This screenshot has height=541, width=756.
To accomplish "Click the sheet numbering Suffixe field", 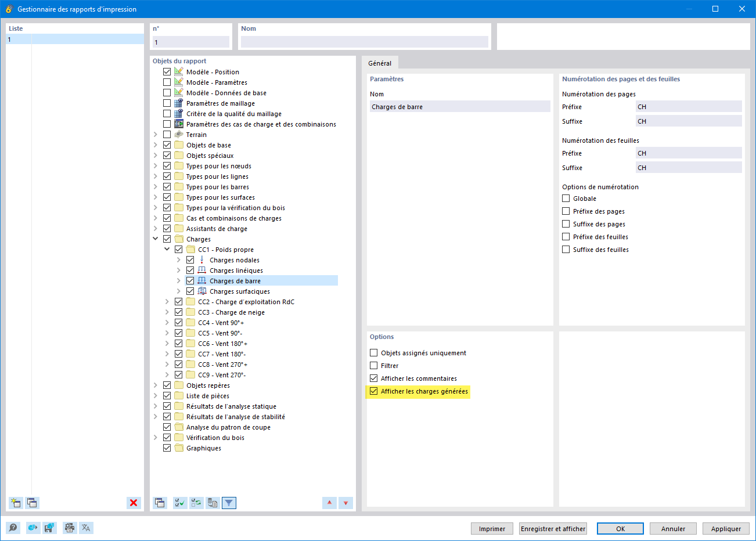I will (689, 168).
